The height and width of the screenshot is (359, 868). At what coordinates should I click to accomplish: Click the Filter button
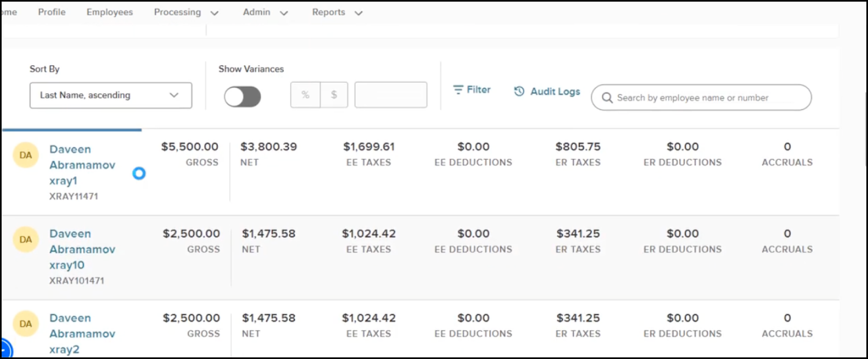472,90
